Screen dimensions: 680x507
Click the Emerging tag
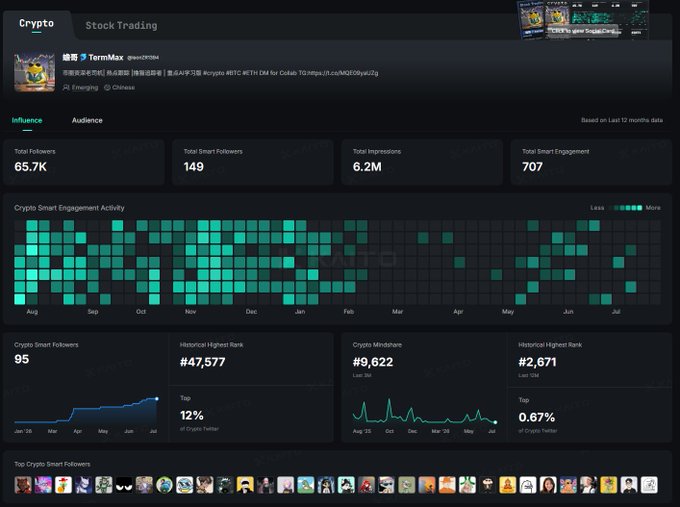[x=81, y=88]
